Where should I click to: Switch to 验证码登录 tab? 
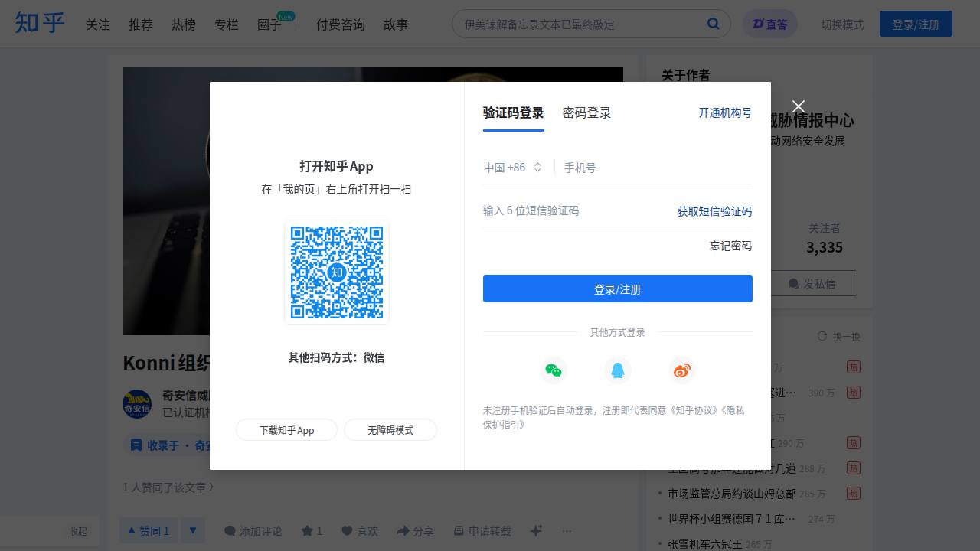(513, 113)
